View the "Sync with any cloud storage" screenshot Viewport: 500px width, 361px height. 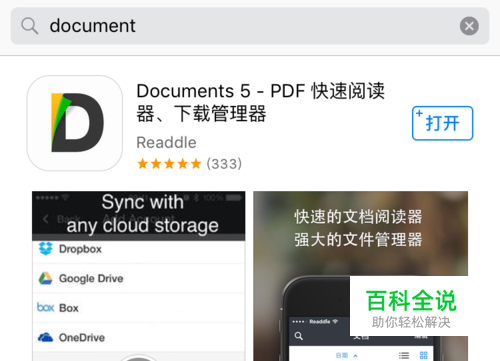pos(139,276)
